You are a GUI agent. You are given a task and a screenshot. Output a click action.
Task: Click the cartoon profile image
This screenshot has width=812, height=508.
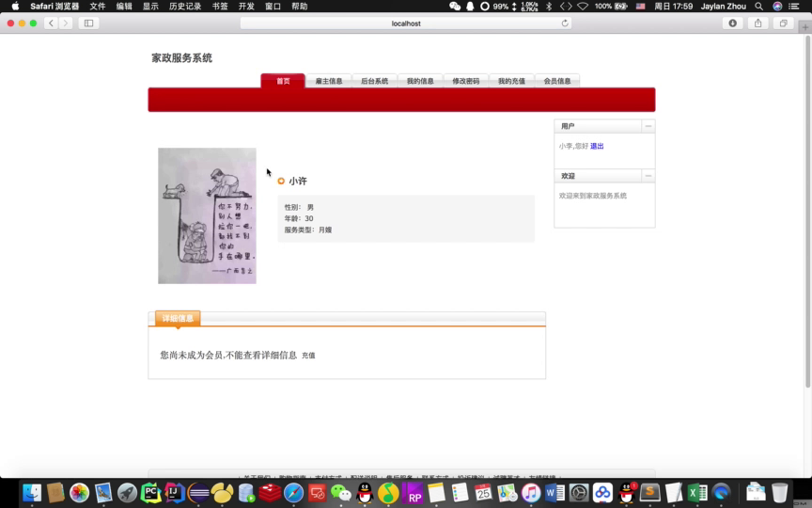pyautogui.click(x=207, y=215)
